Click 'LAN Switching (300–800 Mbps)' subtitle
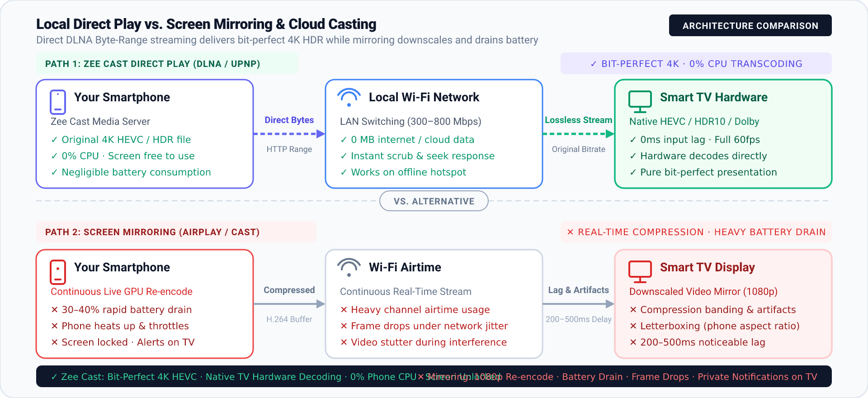This screenshot has height=398, width=868. (410, 122)
